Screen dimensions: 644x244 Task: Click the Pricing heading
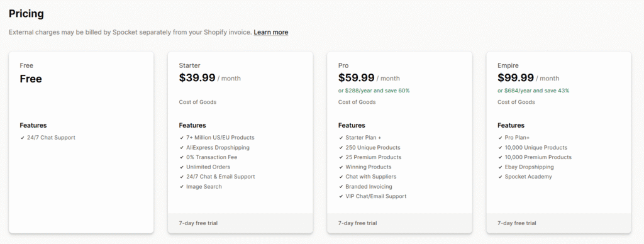(x=26, y=14)
